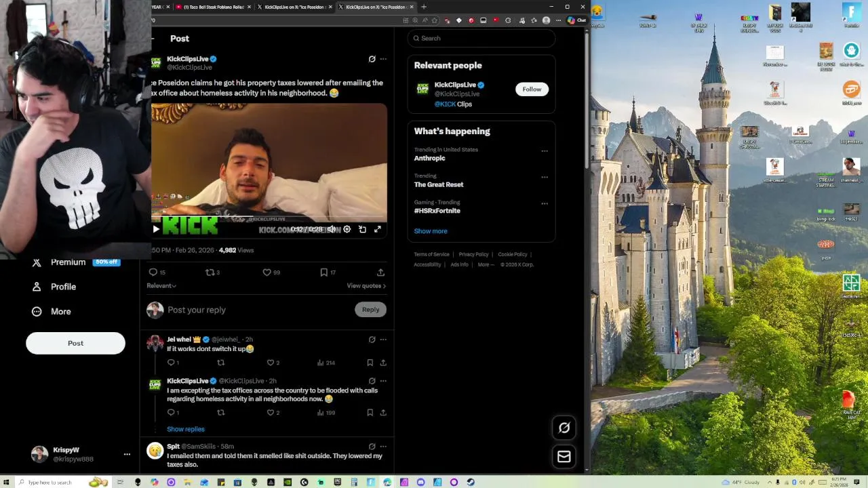Open the pizza desktop icon
The height and width of the screenshot is (488, 868).
pos(826,248)
